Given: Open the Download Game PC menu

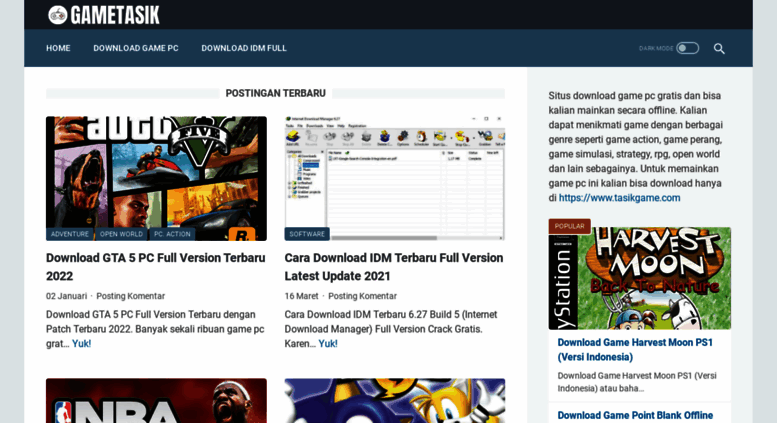Looking at the screenshot, I should tap(136, 48).
